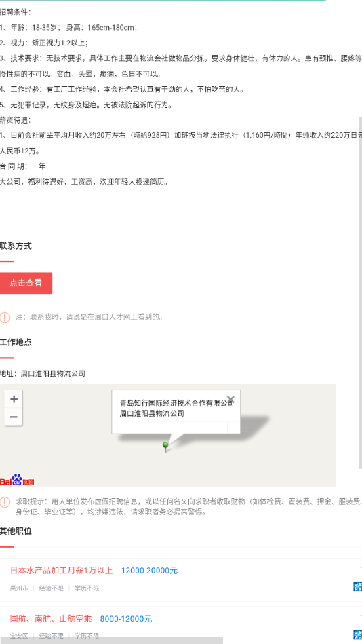Viewport: 362px width, 644px height.
Task: Click warning icon beside 联系我时 note
Action: click(x=5, y=317)
